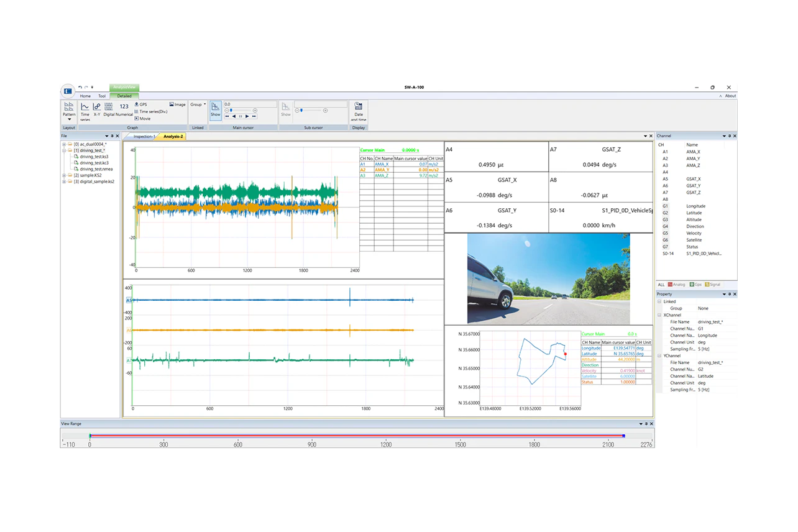Screen dimensions: 798x532
Task: Click the main cursor zoom slider
Action: (231, 110)
